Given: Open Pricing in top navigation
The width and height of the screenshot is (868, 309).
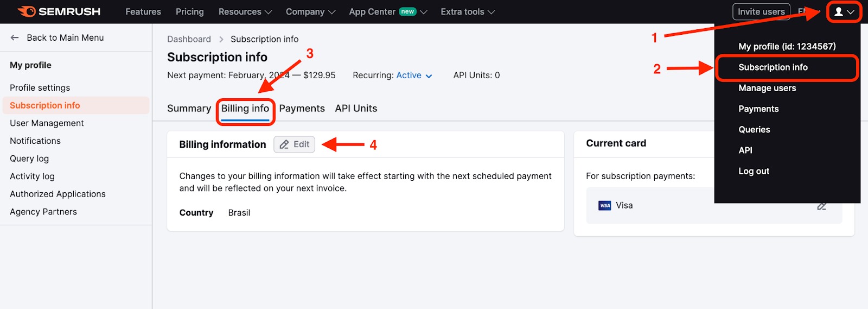Looking at the screenshot, I should click(190, 11).
